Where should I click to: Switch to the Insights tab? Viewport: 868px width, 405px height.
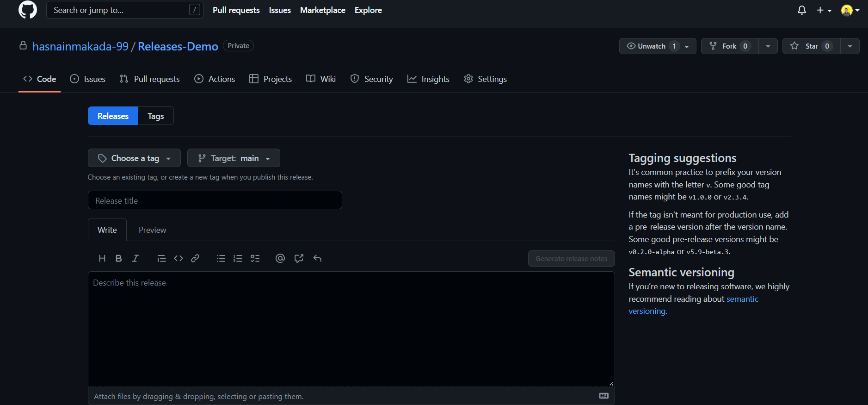[x=428, y=79]
